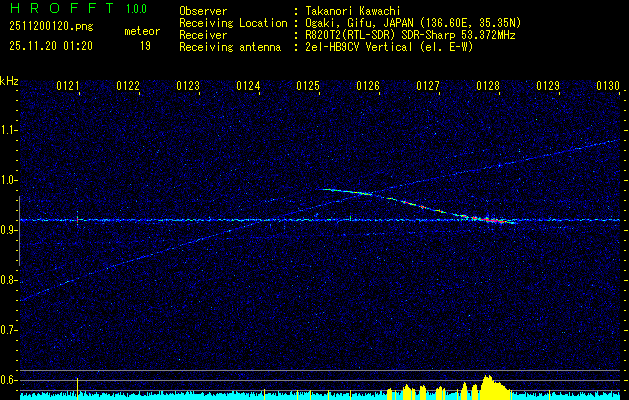
Task: Select the meteor count value 19
Action: click(145, 45)
